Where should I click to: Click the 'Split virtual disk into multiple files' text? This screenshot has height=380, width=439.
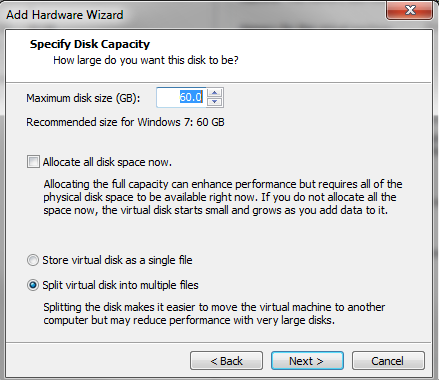pos(120,285)
